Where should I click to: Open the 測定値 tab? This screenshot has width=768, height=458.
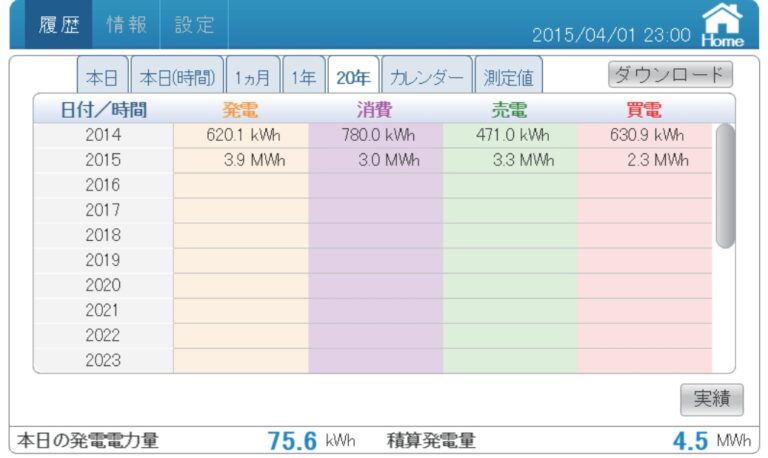(509, 77)
